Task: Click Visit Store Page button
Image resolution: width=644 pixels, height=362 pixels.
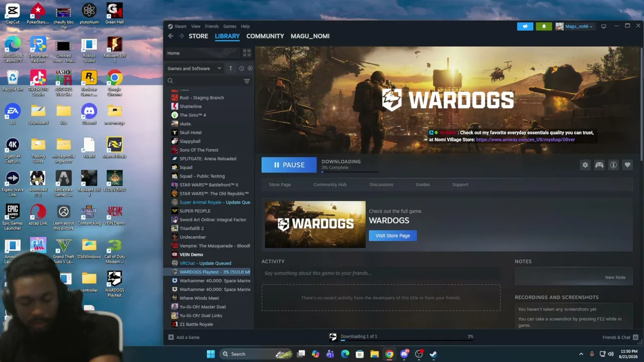Action: click(393, 235)
